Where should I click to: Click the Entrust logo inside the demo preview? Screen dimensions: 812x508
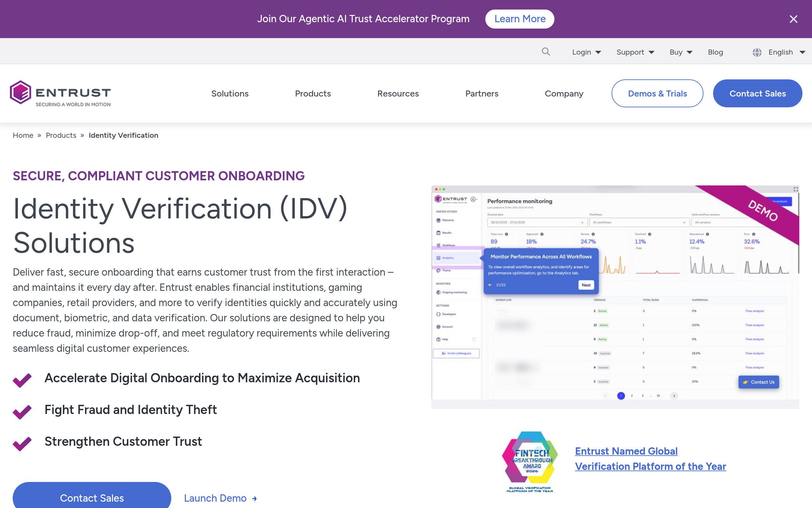pos(451,199)
